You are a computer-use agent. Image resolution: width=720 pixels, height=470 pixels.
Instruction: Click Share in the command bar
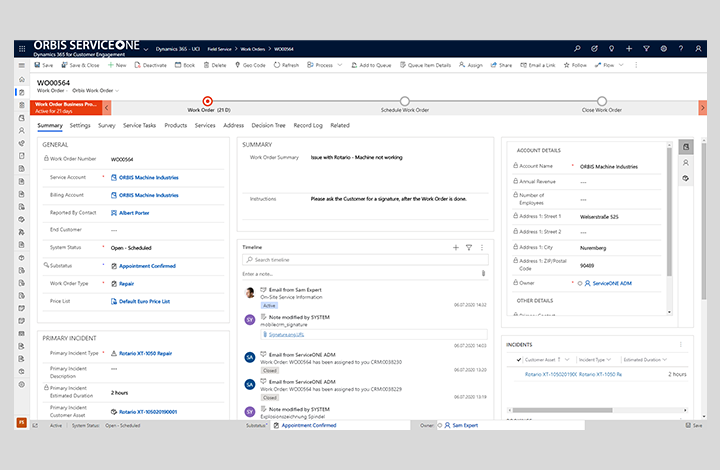pyautogui.click(x=501, y=65)
